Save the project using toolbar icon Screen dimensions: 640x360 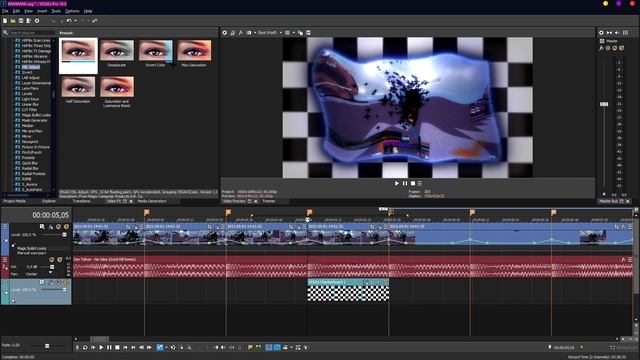coord(21,20)
